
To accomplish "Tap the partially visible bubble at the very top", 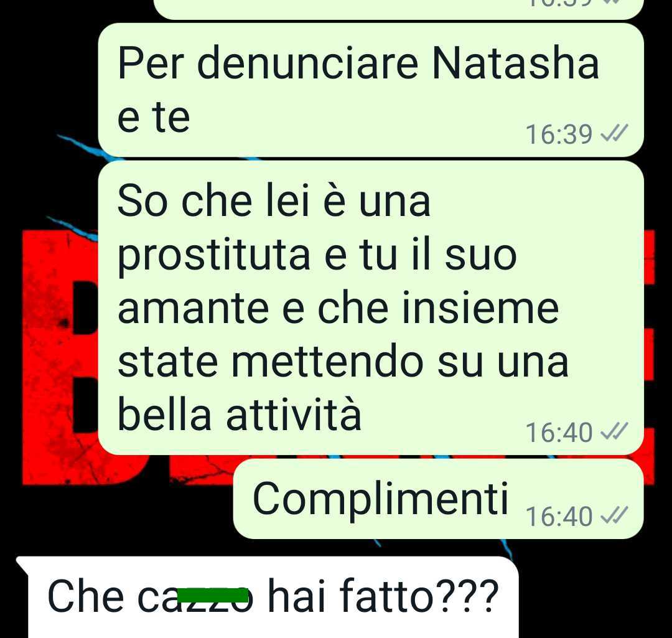I will click(x=399, y=9).
